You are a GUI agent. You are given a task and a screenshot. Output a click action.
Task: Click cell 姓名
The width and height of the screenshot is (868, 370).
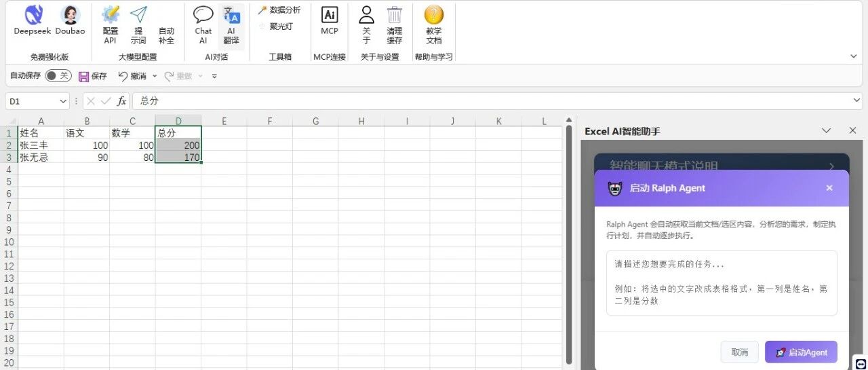click(41, 133)
